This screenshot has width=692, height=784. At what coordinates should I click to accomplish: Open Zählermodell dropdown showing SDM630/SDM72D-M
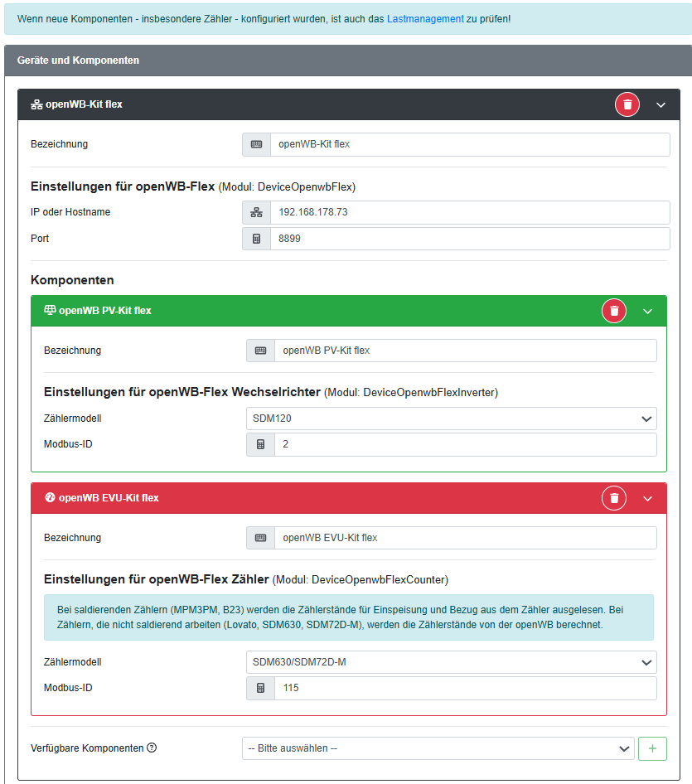(452, 662)
